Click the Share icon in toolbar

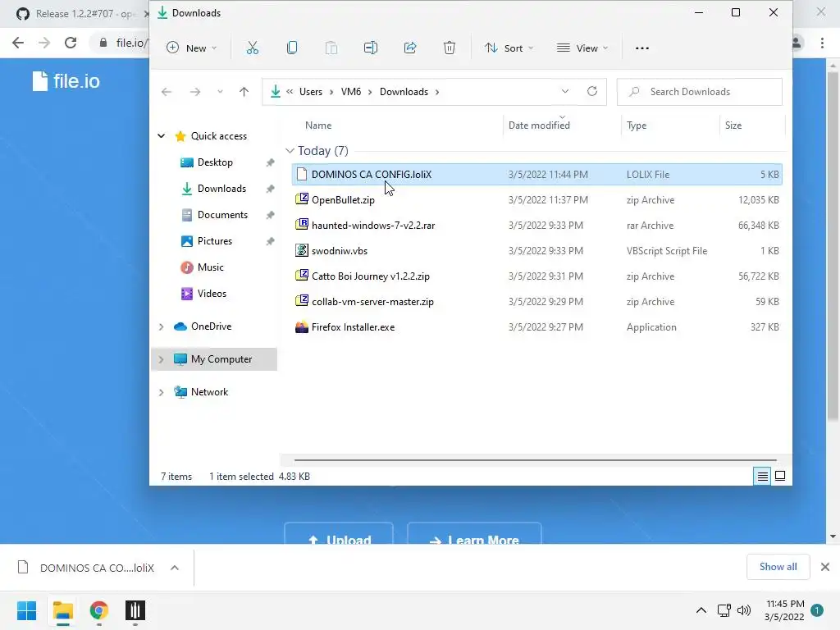410,48
